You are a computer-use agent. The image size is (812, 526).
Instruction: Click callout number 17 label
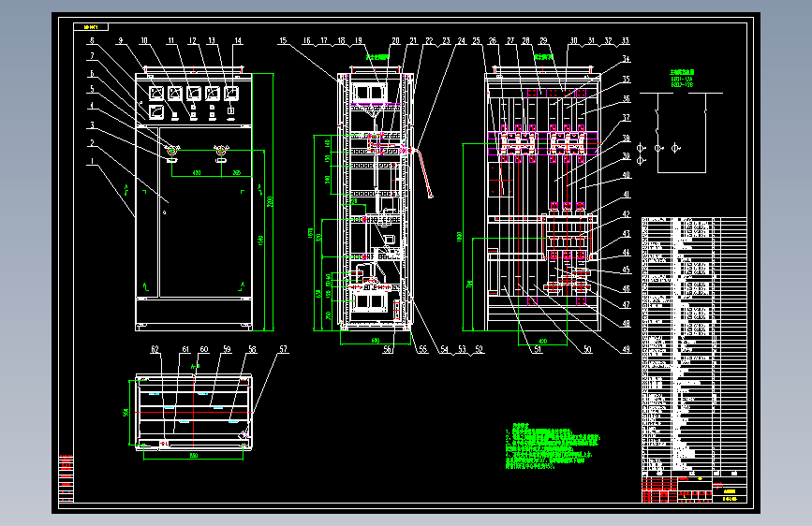click(x=324, y=40)
